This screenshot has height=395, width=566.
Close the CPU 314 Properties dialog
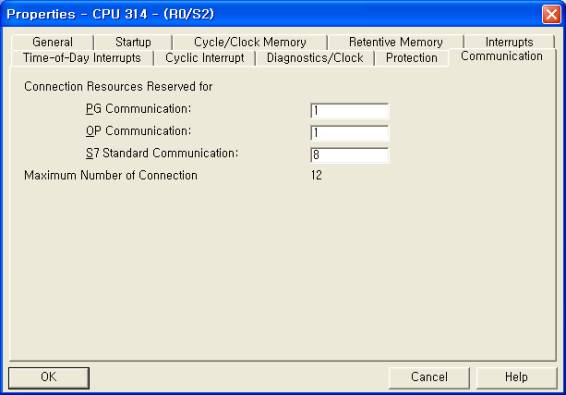click(x=551, y=14)
